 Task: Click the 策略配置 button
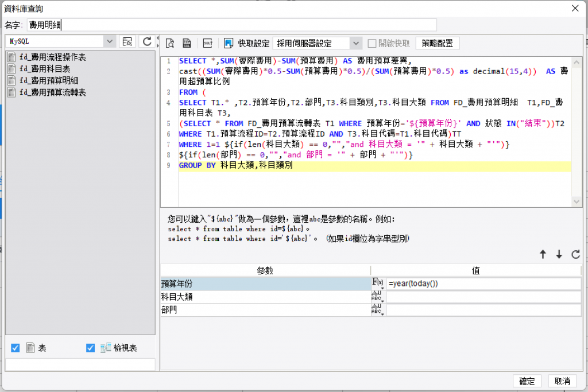pyautogui.click(x=437, y=44)
